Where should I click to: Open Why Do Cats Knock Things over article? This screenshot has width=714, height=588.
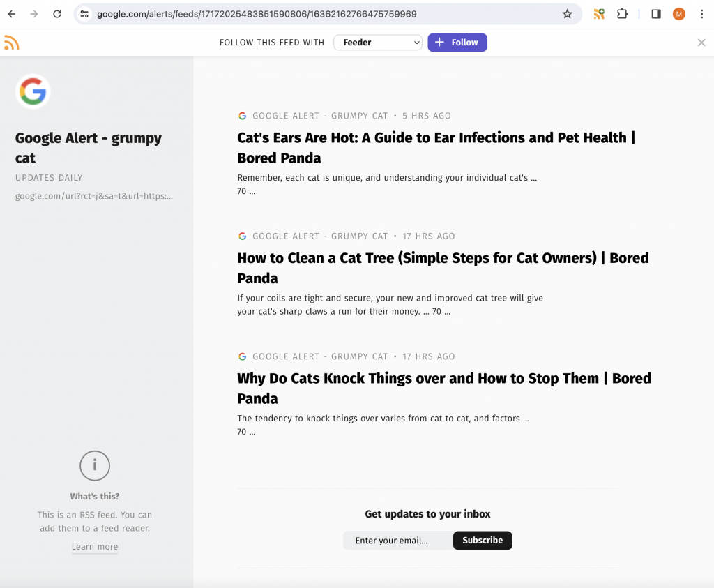444,388
